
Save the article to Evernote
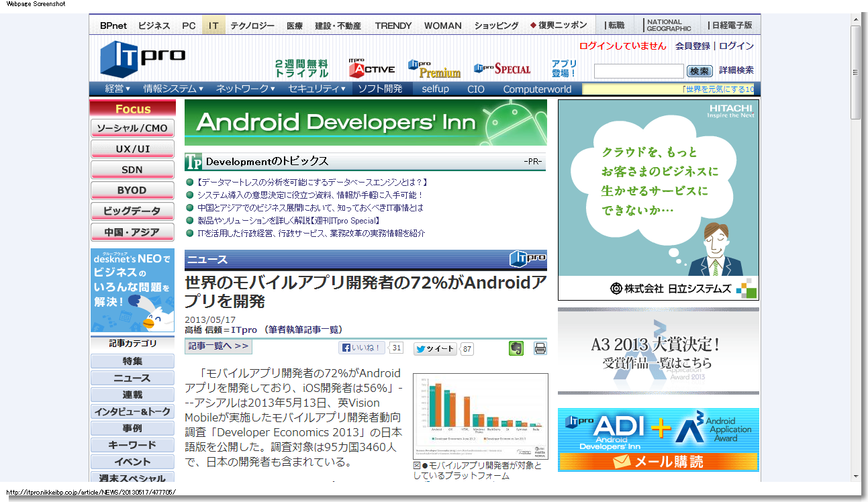point(516,348)
